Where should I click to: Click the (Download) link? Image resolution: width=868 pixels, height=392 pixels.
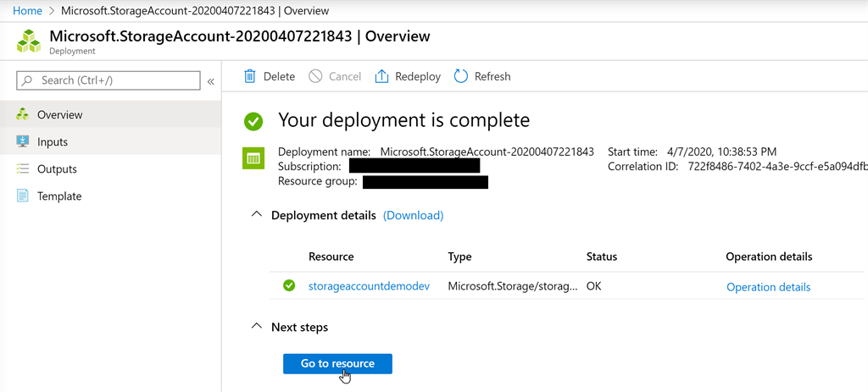(x=413, y=215)
